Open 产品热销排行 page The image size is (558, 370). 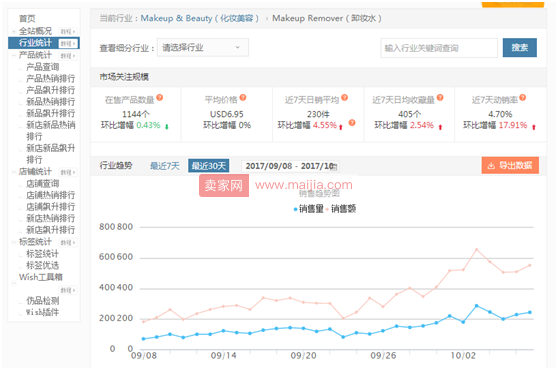point(51,79)
